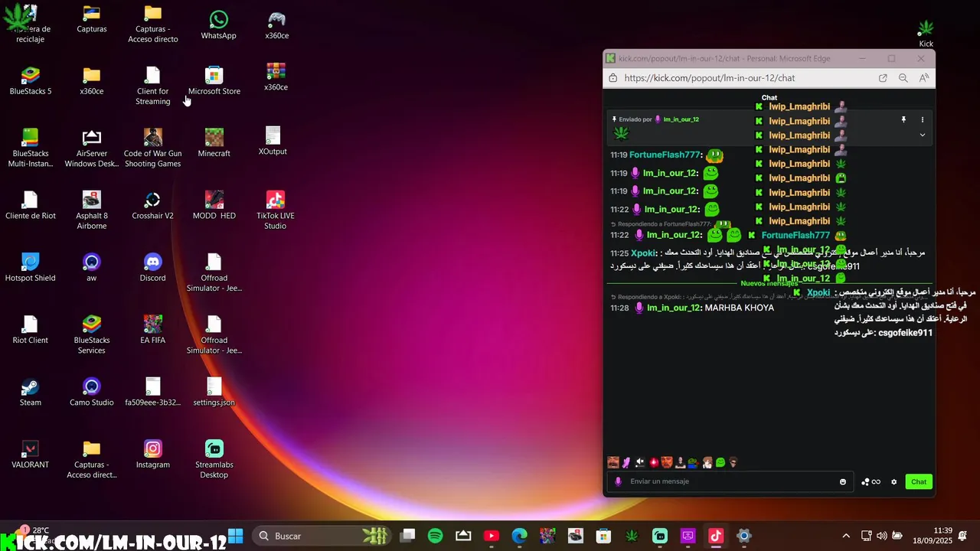Focus the Enviar un mensaje input field
The width and height of the screenshot is (980, 551).
(x=732, y=481)
